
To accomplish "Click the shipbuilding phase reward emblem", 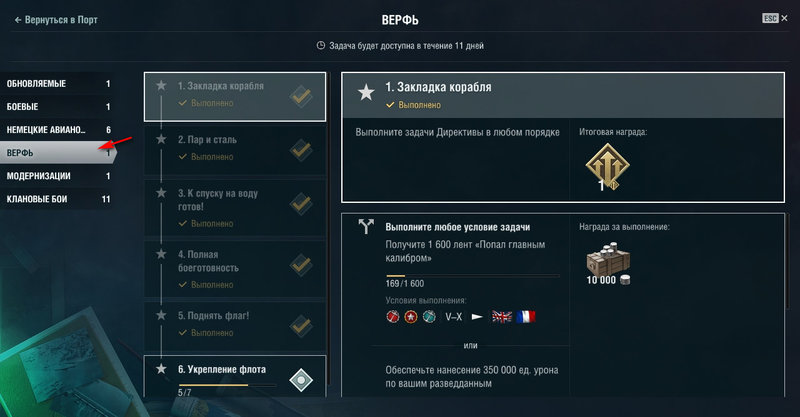I will (x=601, y=163).
